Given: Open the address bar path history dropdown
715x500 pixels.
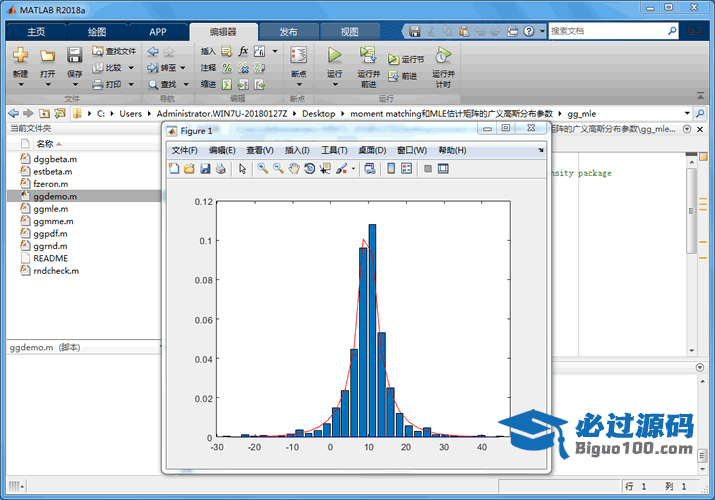Looking at the screenshot, I should click(x=687, y=113).
